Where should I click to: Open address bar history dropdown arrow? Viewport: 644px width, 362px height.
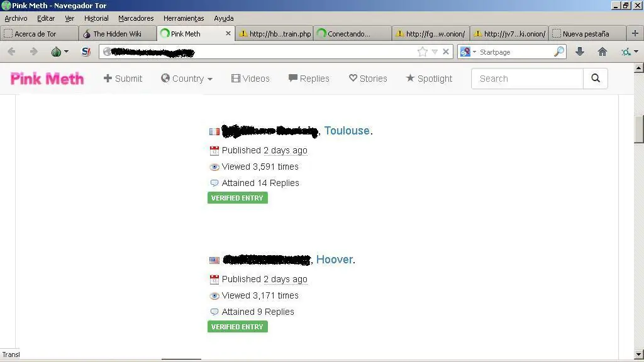coord(435,52)
